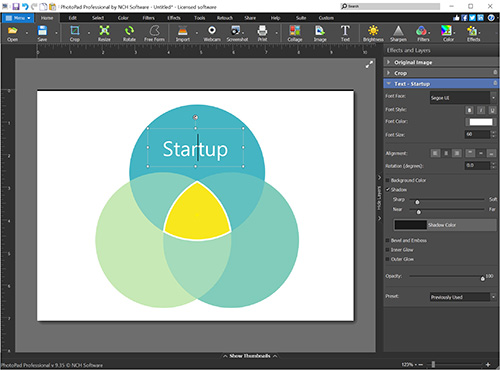Switch to the Retouch tab
The image size is (500, 370).
(225, 18)
